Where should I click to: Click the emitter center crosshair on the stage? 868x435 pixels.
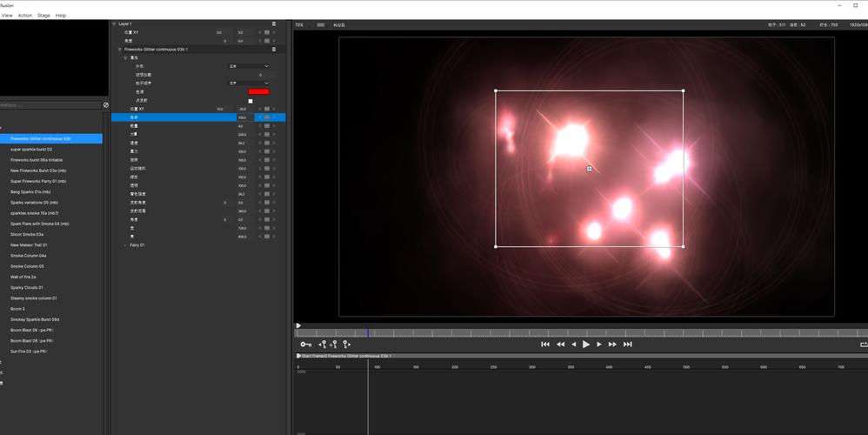click(x=589, y=169)
